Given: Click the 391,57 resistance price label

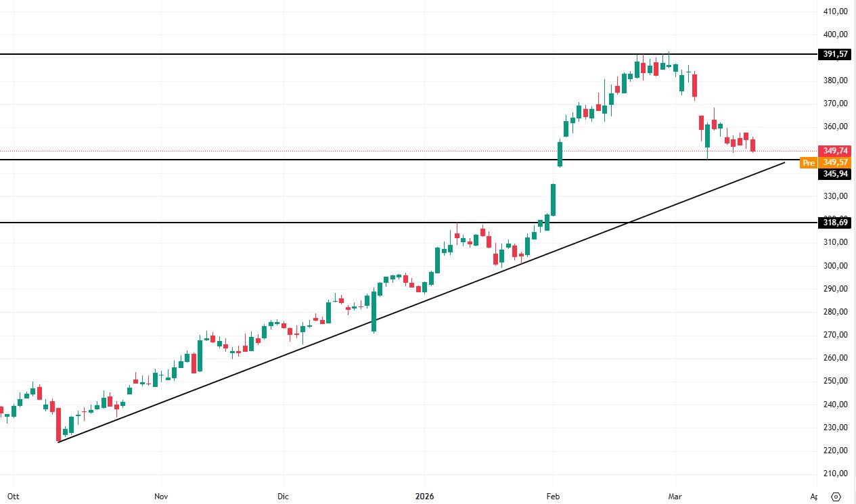Looking at the screenshot, I should point(836,54).
